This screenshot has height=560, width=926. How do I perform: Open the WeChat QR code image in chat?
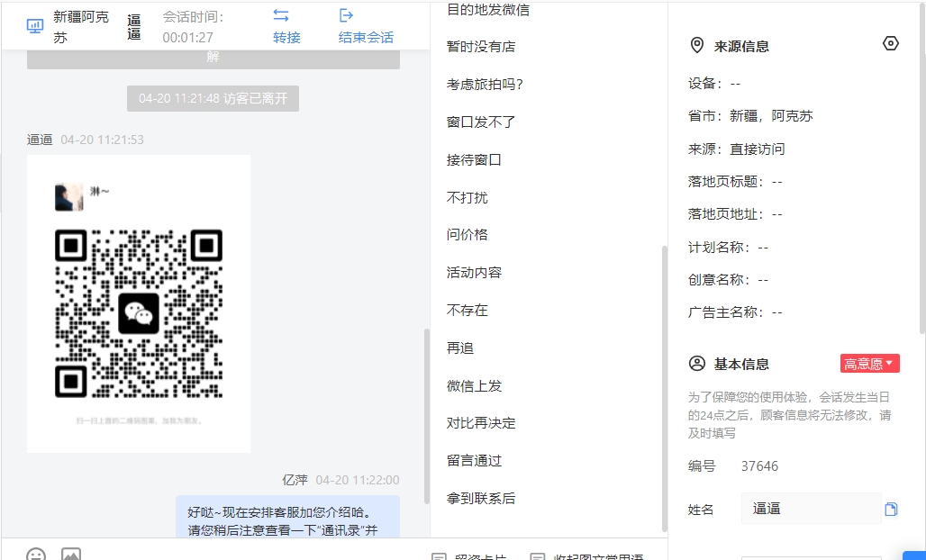(139, 304)
